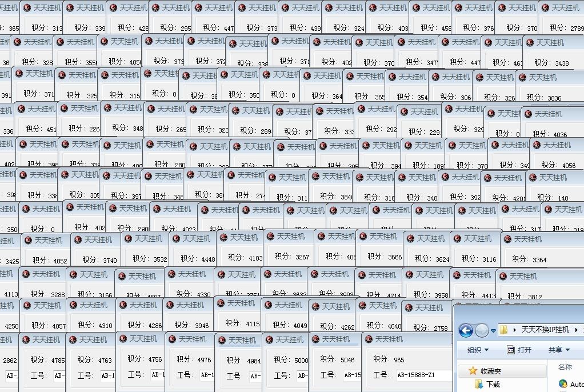The width and height of the screenshot is (584, 392).
Task: Click app icon of window scoring 4262
Action: (315, 306)
